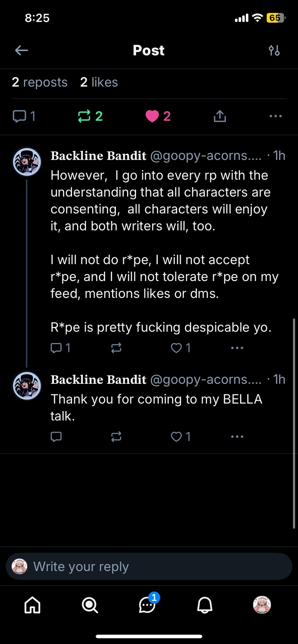Reply to the "However, I go into" post

click(57, 348)
